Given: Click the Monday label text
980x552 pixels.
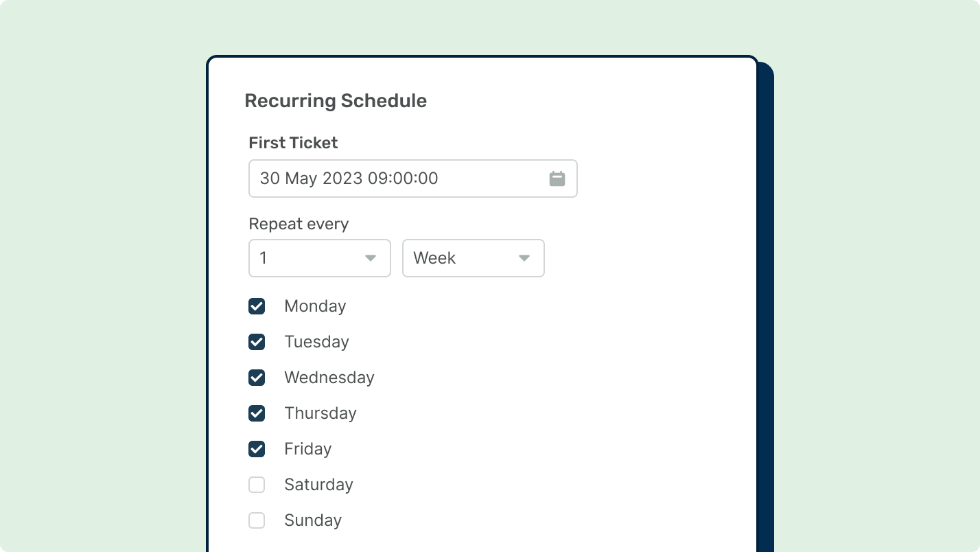Looking at the screenshot, I should [x=315, y=306].
